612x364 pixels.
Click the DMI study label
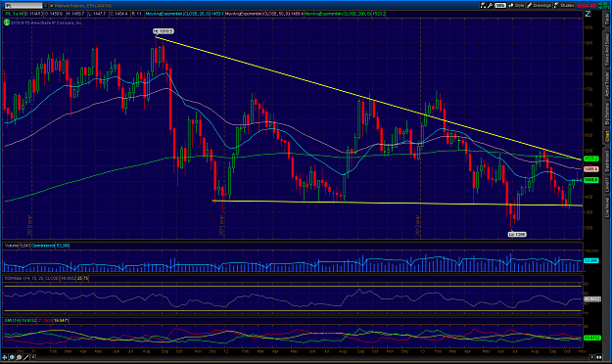[13, 321]
